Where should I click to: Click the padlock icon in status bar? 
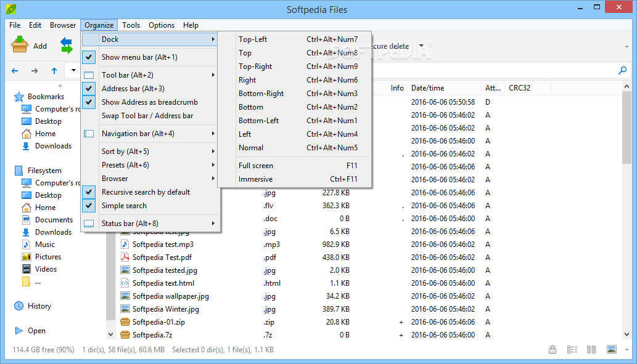[x=553, y=349]
